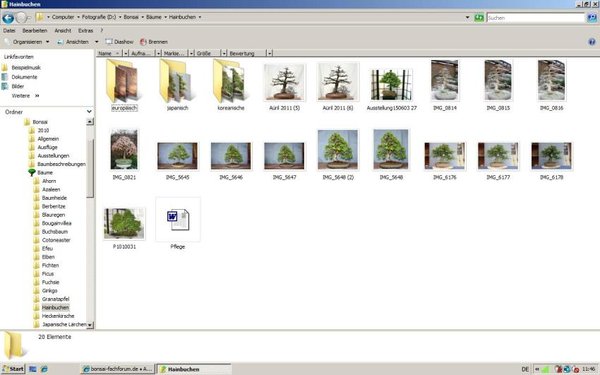Select image IMG_0821
The image size is (600, 375).
coord(124,155)
